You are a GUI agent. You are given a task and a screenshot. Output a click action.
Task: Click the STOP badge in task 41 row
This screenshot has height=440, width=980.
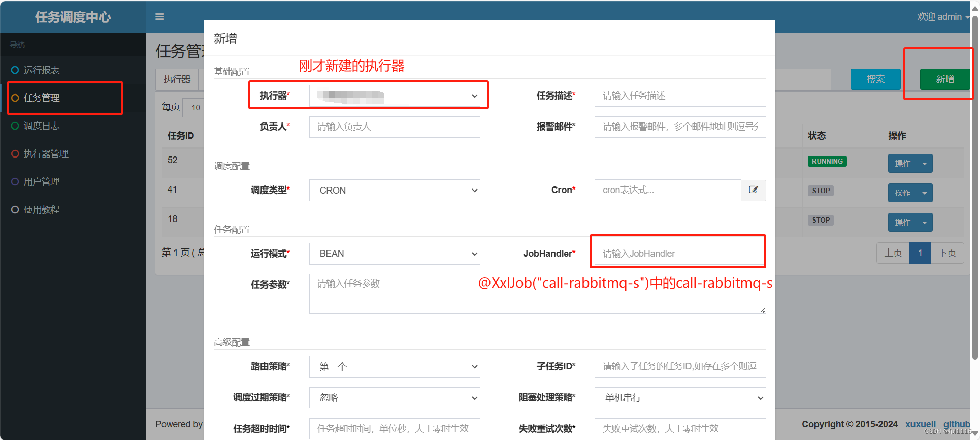pos(821,191)
